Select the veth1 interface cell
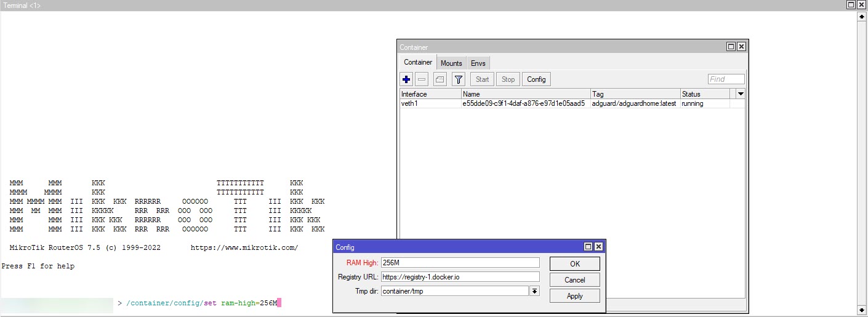 [430, 103]
